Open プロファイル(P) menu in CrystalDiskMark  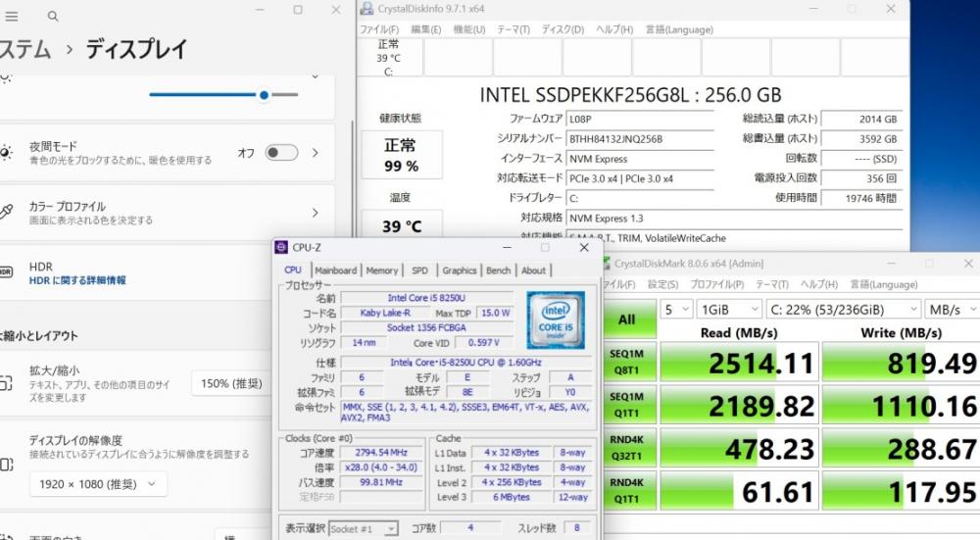[717, 284]
